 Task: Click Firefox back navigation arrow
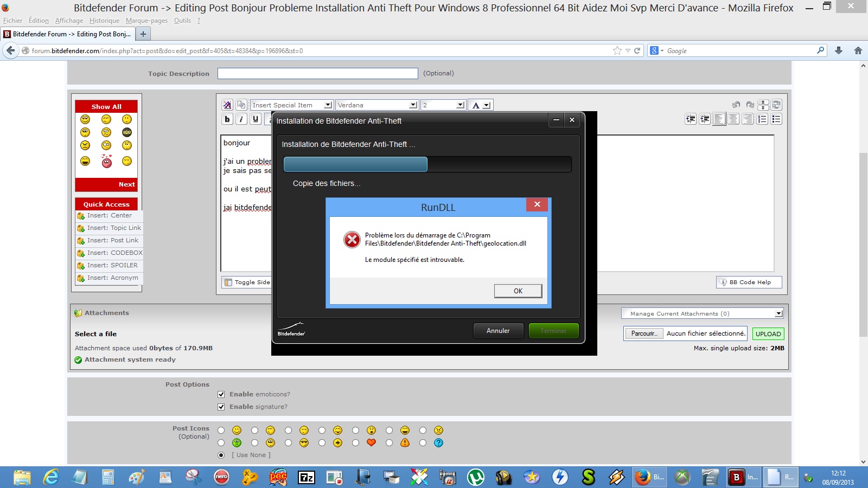pos(10,50)
